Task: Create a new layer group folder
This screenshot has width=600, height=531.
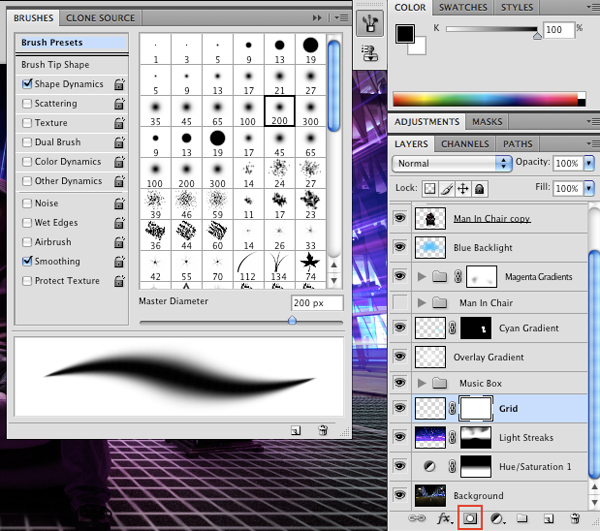Action: tap(521, 518)
